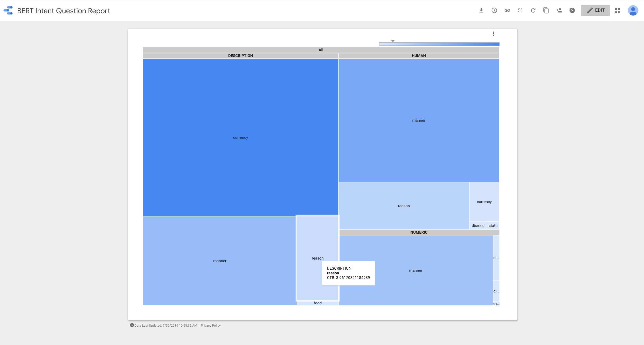Click the large DESCRIPTION currency tile
The image size is (644, 345).
(x=240, y=137)
